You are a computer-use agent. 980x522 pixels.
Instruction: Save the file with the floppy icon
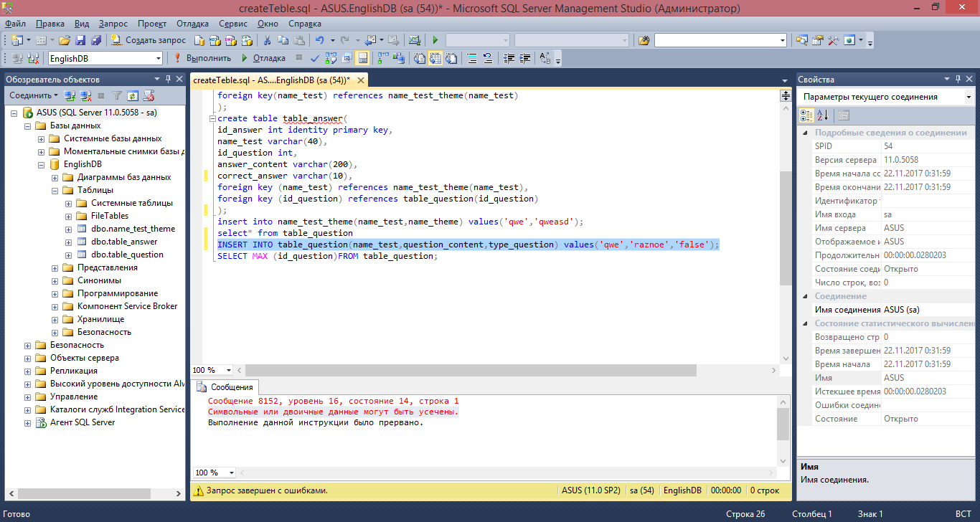click(x=80, y=40)
